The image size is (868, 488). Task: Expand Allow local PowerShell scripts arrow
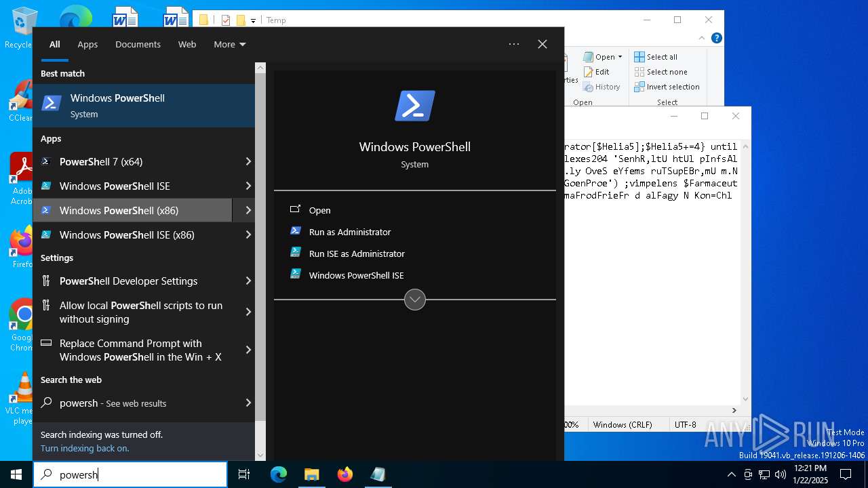[248, 312]
